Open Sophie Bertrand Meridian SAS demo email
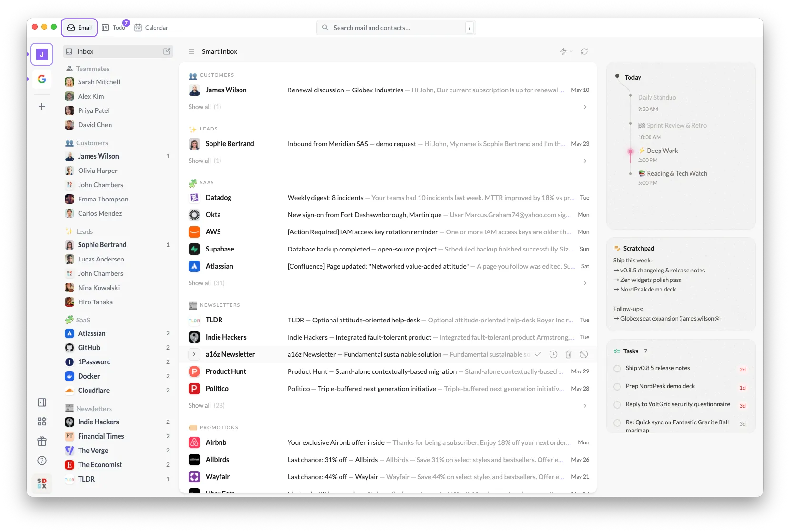Image resolution: width=790 pixels, height=532 pixels. pyautogui.click(x=388, y=144)
